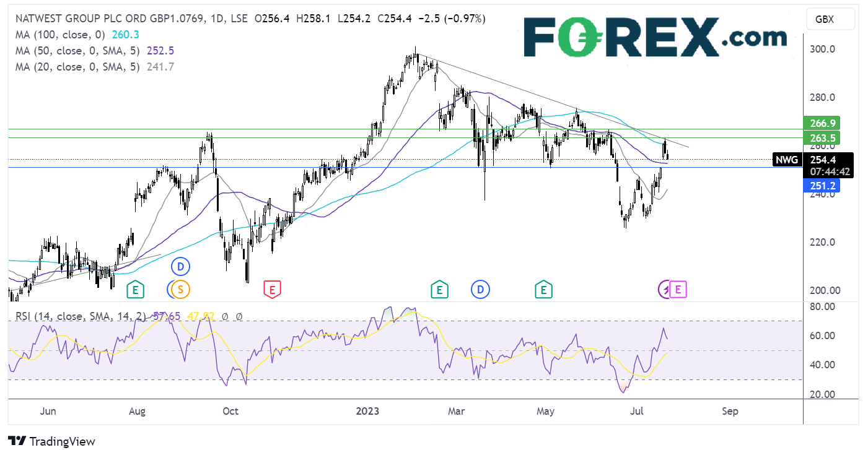The image size is (868, 450).
Task: Select the MA (50, close, 0, SMA, 5) legend
Action: tap(76, 51)
